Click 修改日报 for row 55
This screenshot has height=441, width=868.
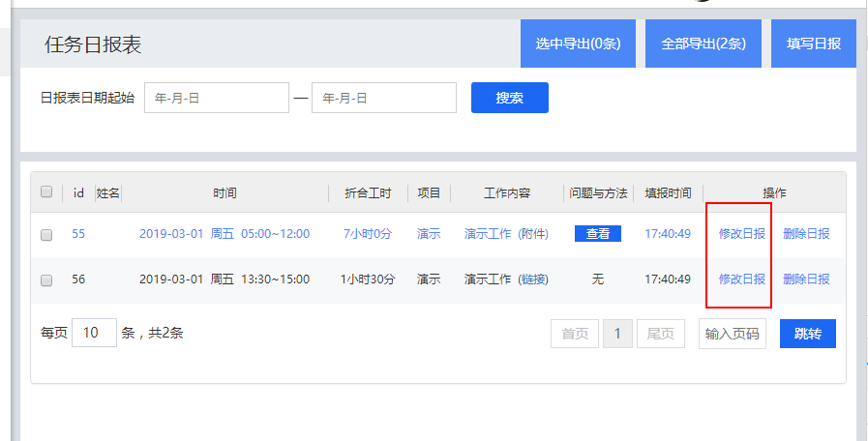pos(742,233)
